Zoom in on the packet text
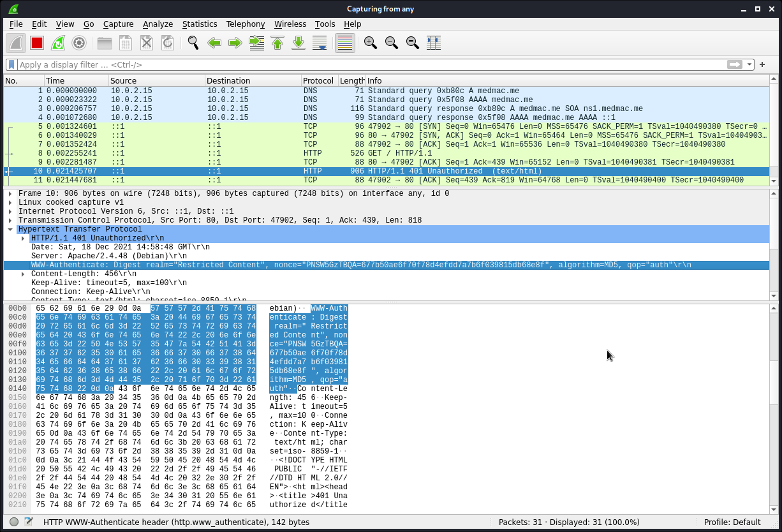The height and width of the screenshot is (532, 782). pyautogui.click(x=370, y=43)
